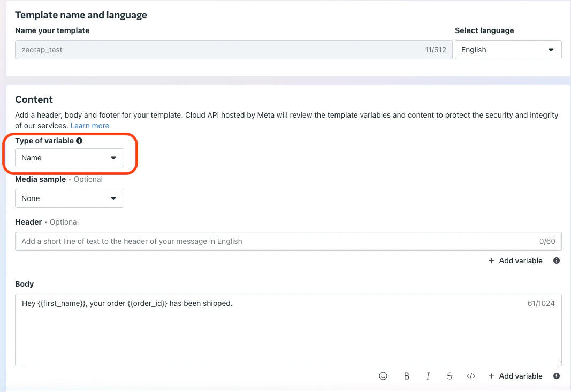Click info icon beside Header Add variable

click(x=557, y=260)
